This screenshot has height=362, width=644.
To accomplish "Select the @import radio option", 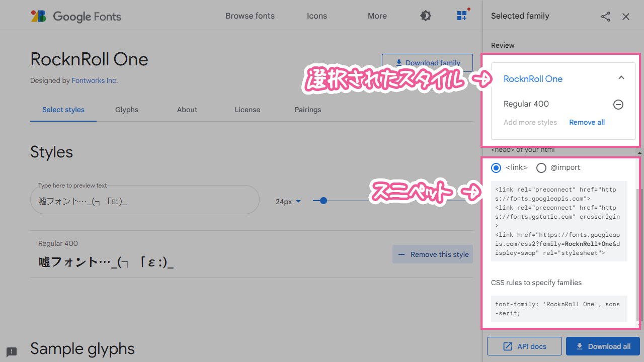I will click(x=541, y=168).
